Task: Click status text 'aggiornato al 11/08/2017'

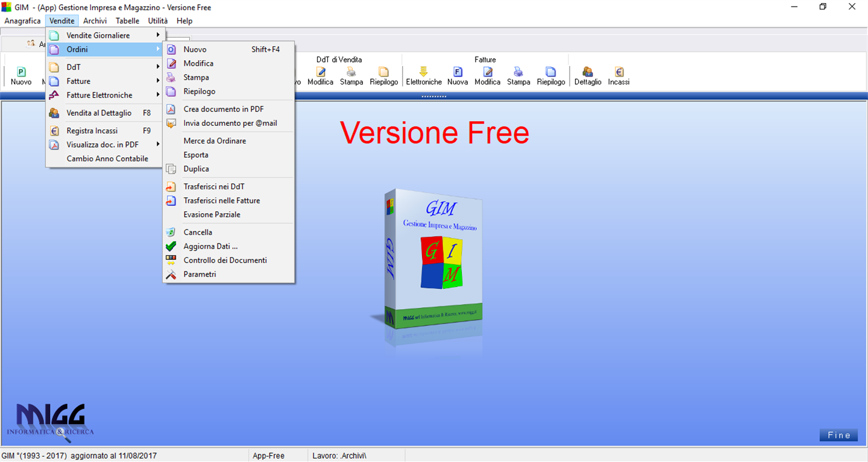Action: (x=114, y=455)
